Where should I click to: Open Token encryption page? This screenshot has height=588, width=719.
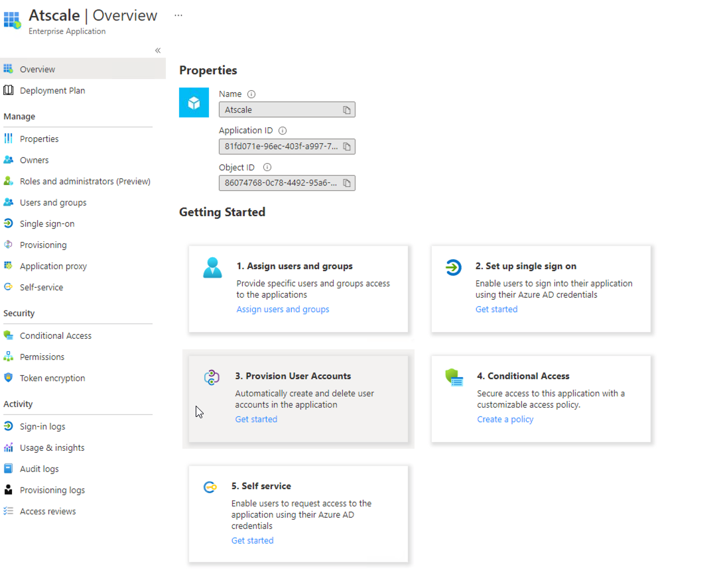(52, 378)
